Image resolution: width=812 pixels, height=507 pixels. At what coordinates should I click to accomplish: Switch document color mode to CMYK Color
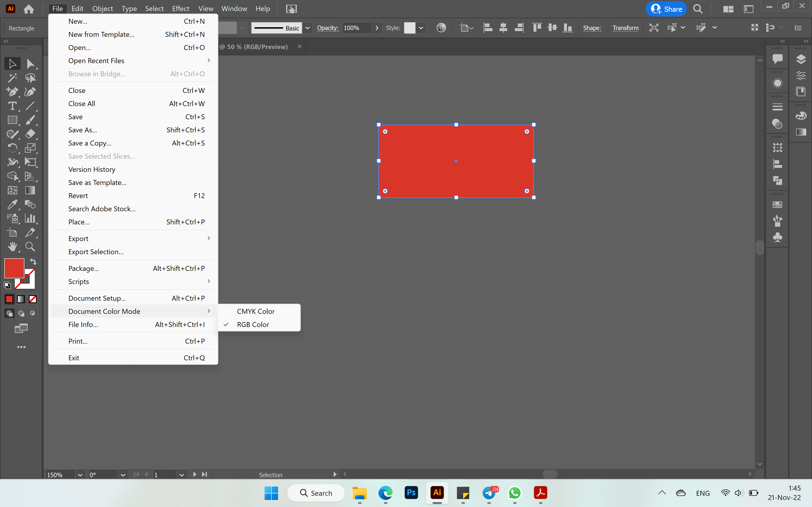pyautogui.click(x=256, y=311)
